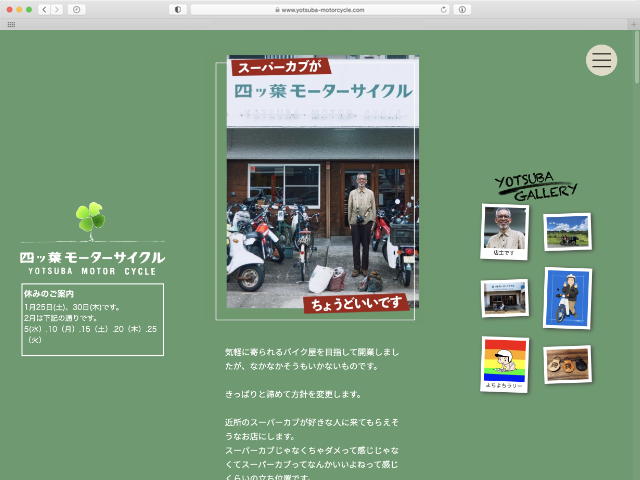Open a new tab with plus button
Screen dimensions: 640x480
[633, 24]
